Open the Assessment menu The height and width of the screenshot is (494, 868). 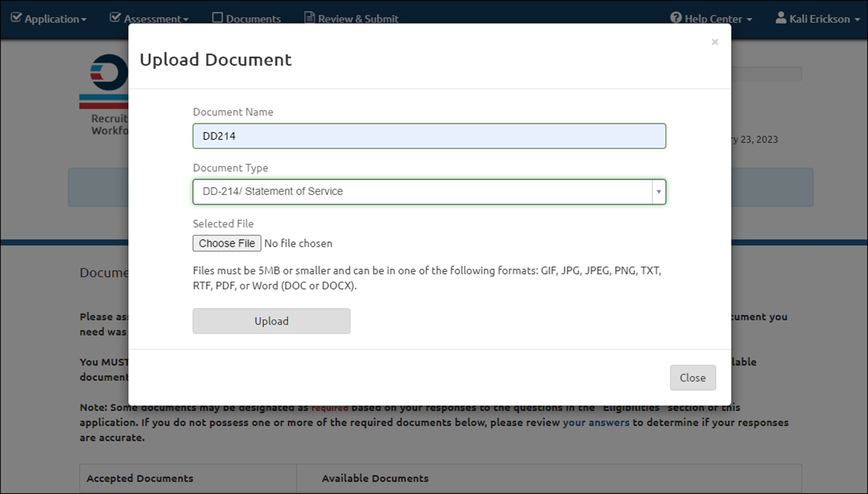149,19
